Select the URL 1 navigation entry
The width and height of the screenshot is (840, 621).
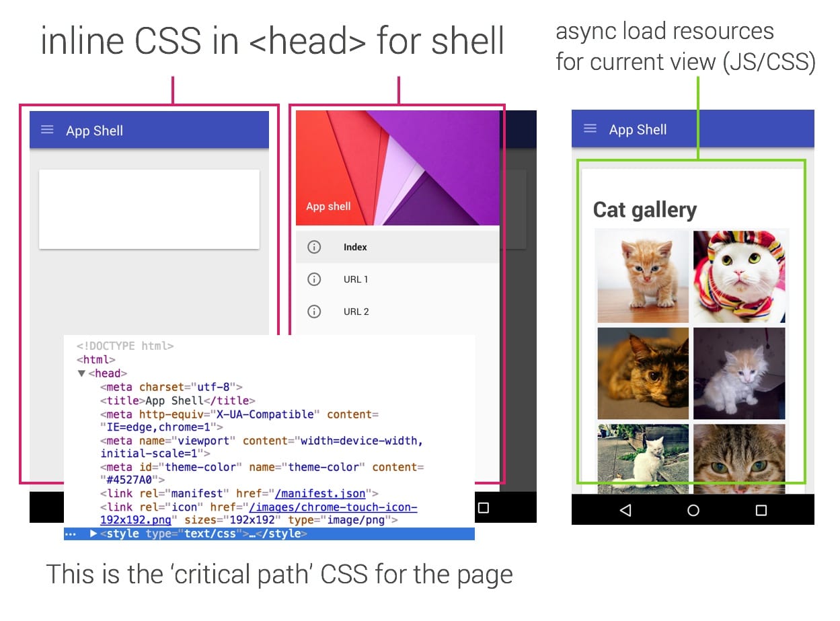tap(355, 279)
